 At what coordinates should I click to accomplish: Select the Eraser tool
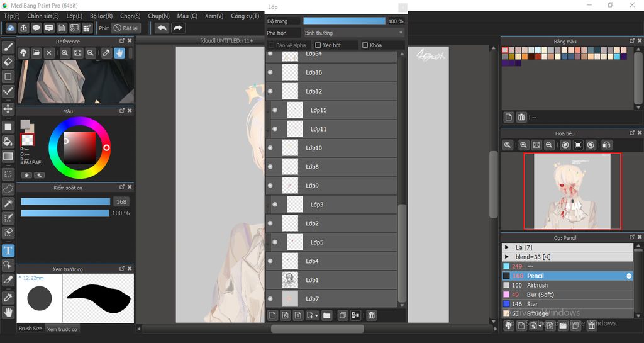(x=8, y=62)
